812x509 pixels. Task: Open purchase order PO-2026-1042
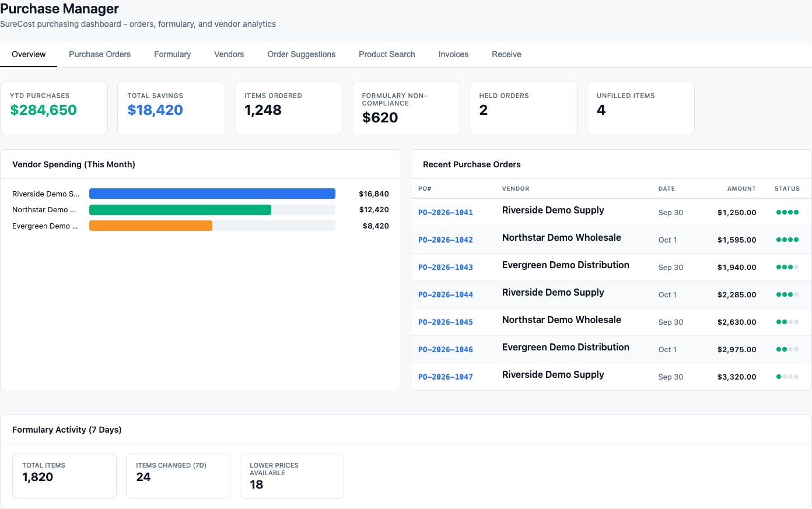click(446, 240)
